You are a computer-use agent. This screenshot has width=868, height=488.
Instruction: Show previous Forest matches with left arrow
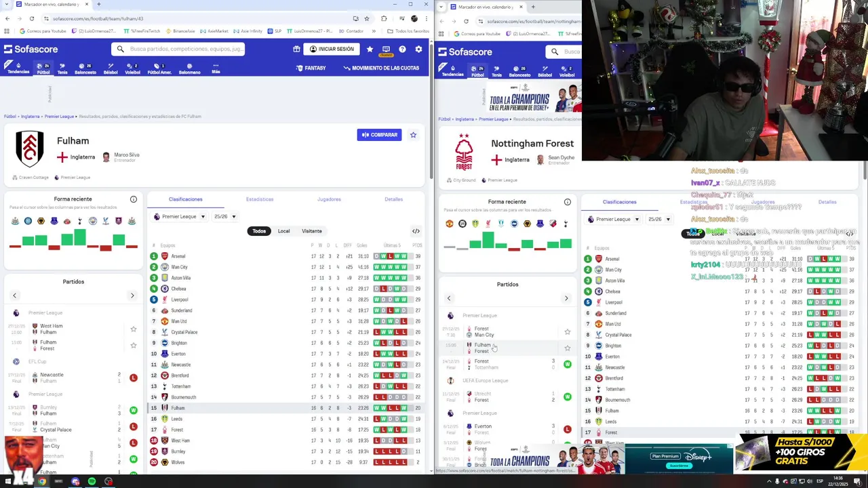pos(448,298)
